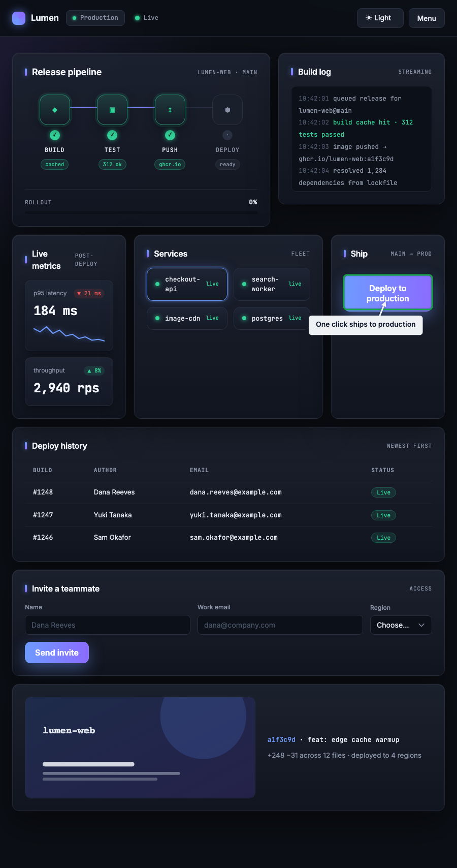Click the BUILD stage diamond icon
This screenshot has width=457, height=868.
[55, 110]
